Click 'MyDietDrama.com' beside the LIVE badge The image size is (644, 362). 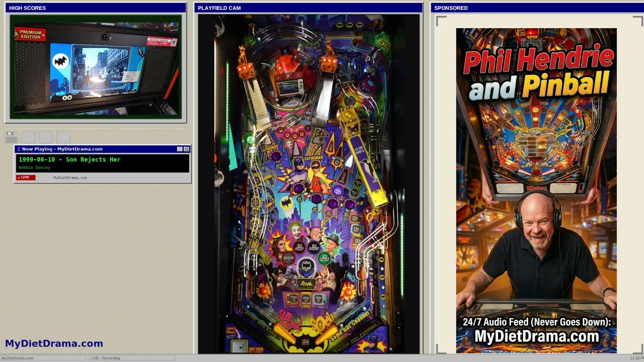click(x=70, y=177)
